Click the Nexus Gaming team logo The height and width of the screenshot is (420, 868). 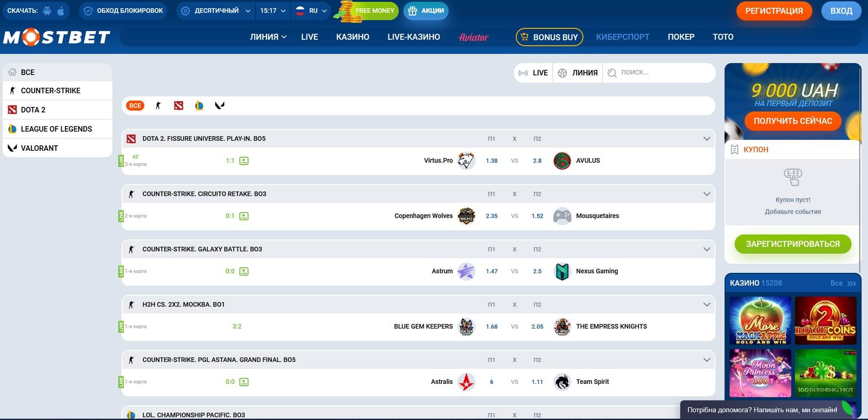562,271
